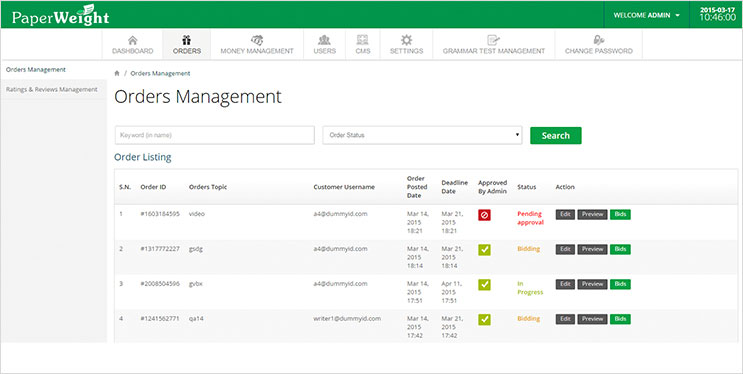
Task: View Bids for order topic qa14
Action: coord(620,319)
